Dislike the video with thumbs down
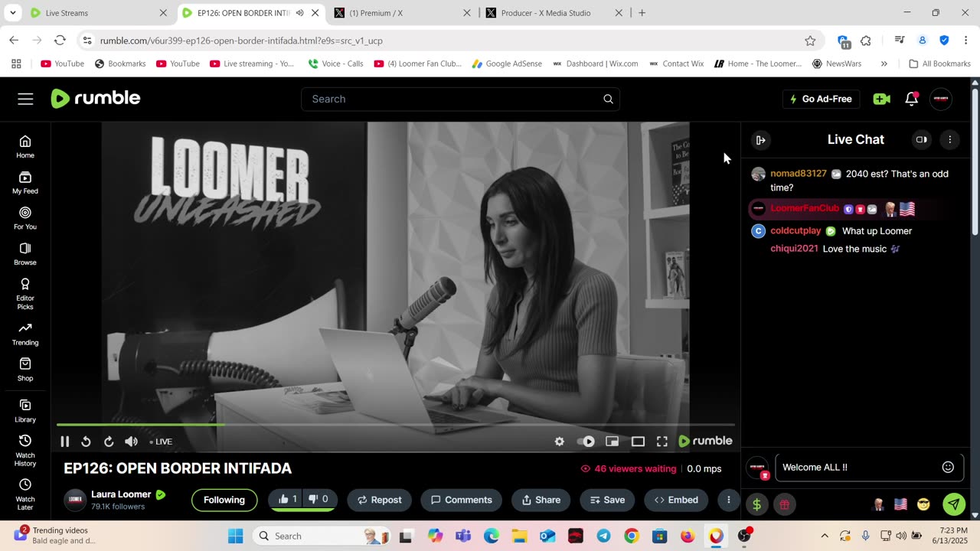This screenshot has height=551, width=980. (318, 499)
